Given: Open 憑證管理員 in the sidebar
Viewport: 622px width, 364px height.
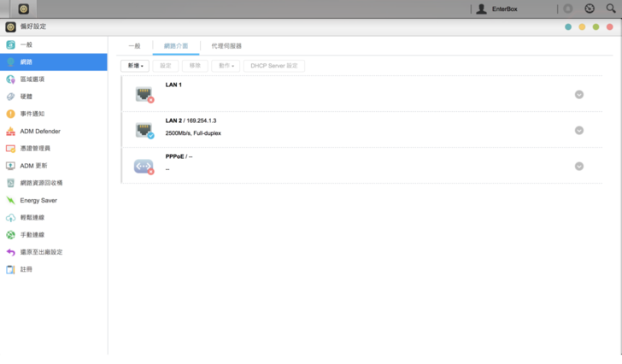Looking at the screenshot, I should pos(54,149).
